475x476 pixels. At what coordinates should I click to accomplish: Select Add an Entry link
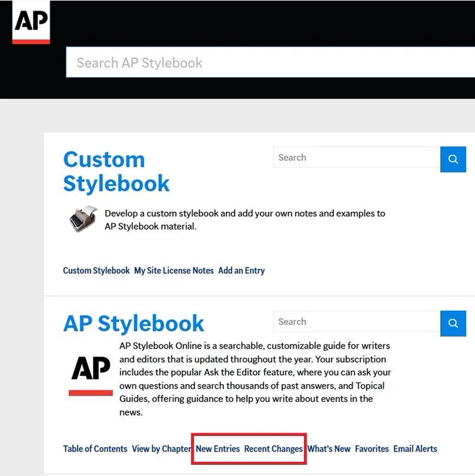241,270
